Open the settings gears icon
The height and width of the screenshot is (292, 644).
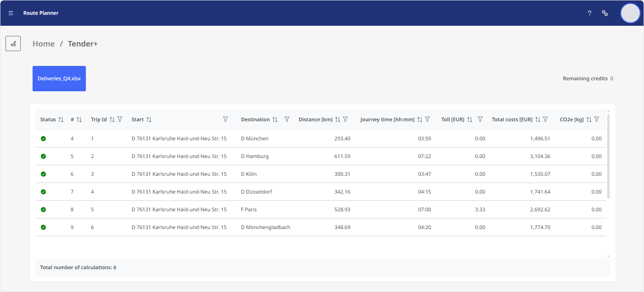(x=605, y=13)
